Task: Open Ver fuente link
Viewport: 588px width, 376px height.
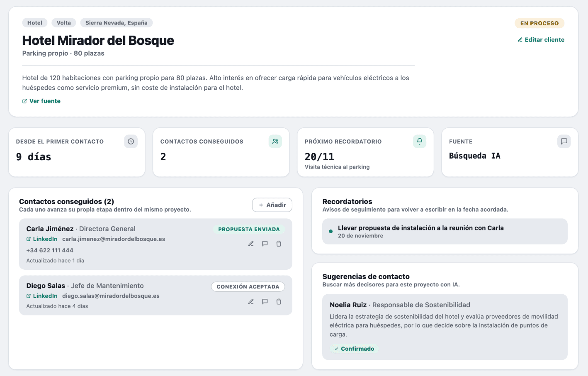Action: 41,101
